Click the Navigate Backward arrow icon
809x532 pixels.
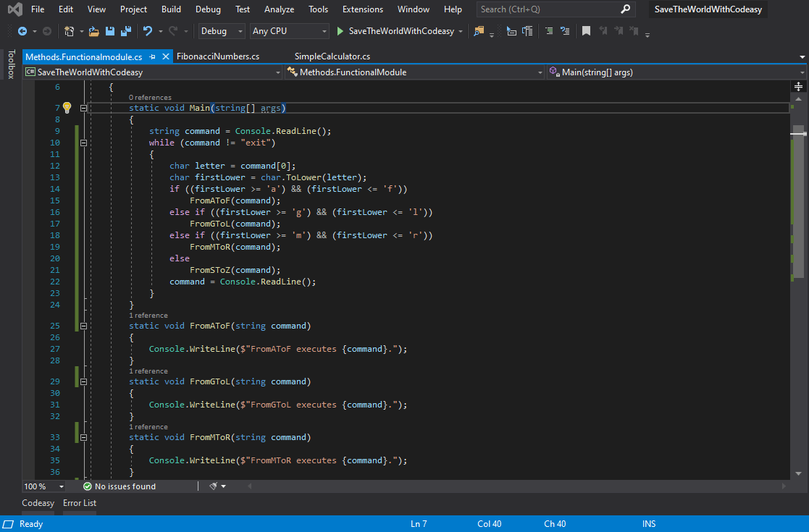[x=22, y=31]
